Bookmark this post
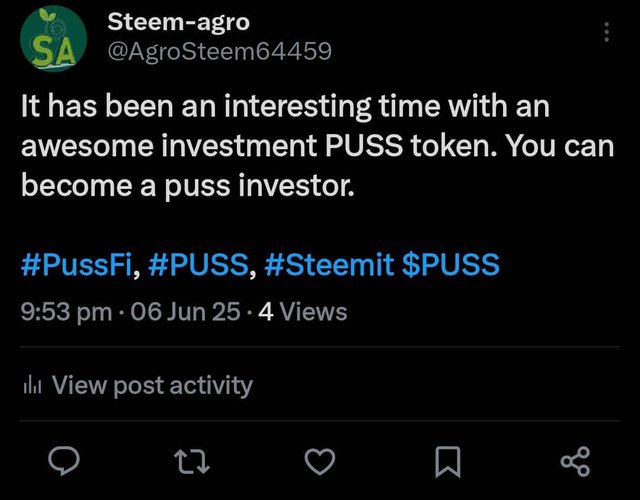640x500 pixels. (x=448, y=462)
